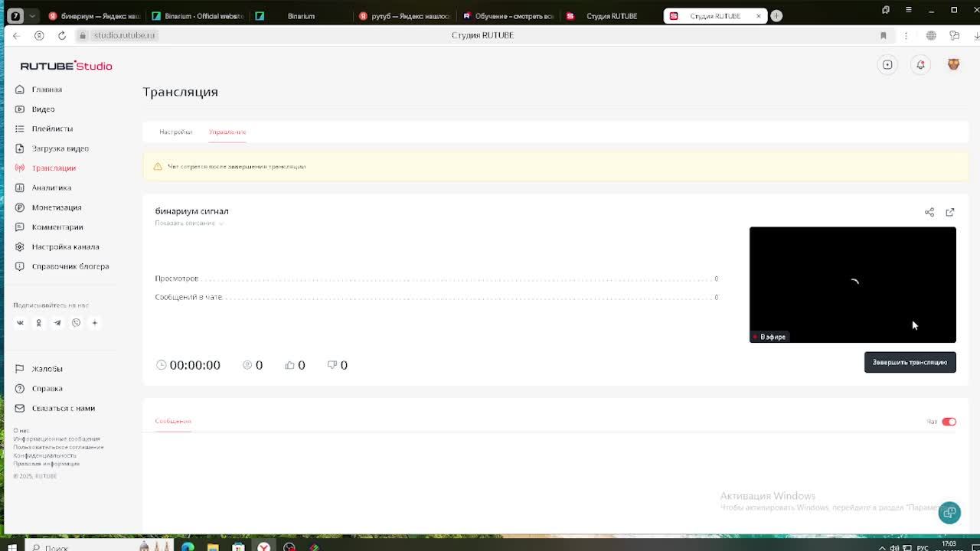Open the Viber social link icon
The width and height of the screenshot is (980, 551).
coord(76,323)
